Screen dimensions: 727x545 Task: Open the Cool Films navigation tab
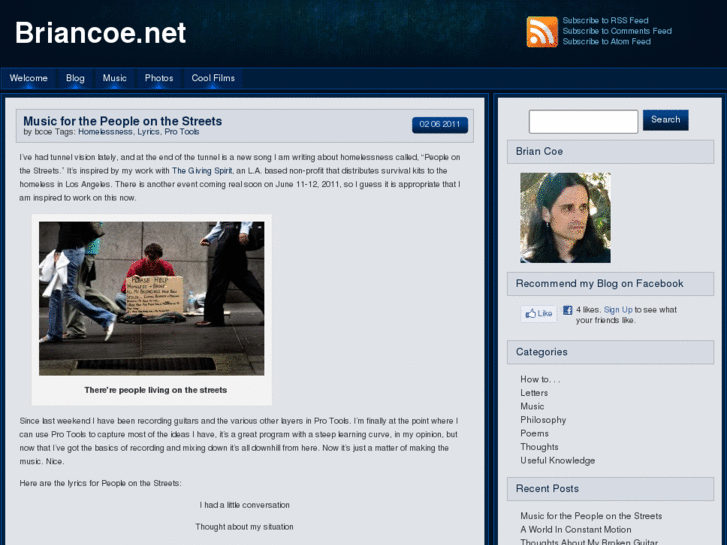click(x=213, y=78)
